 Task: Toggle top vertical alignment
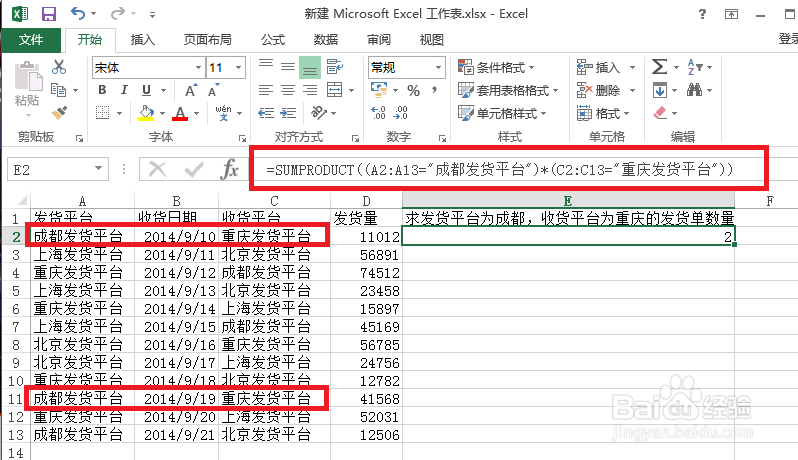266,67
